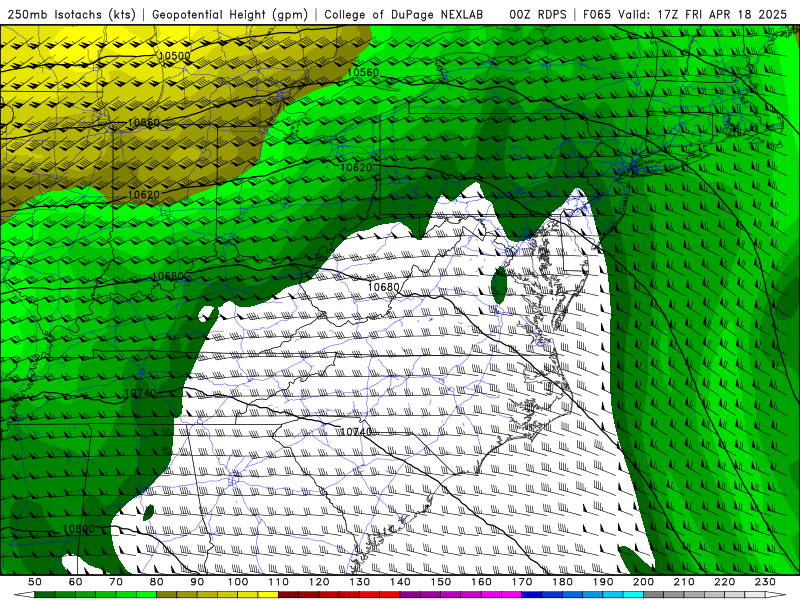Click the 10800 height contour label
The width and height of the screenshot is (800, 600).
78,529
